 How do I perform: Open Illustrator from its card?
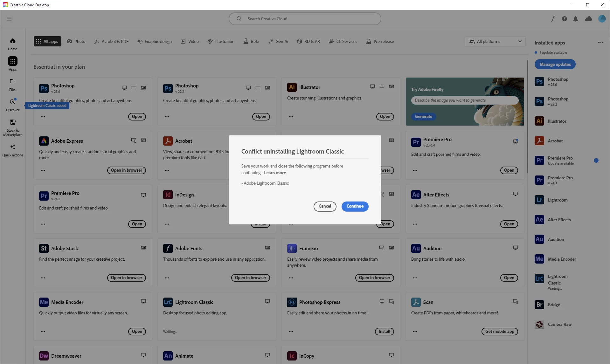[x=385, y=117]
